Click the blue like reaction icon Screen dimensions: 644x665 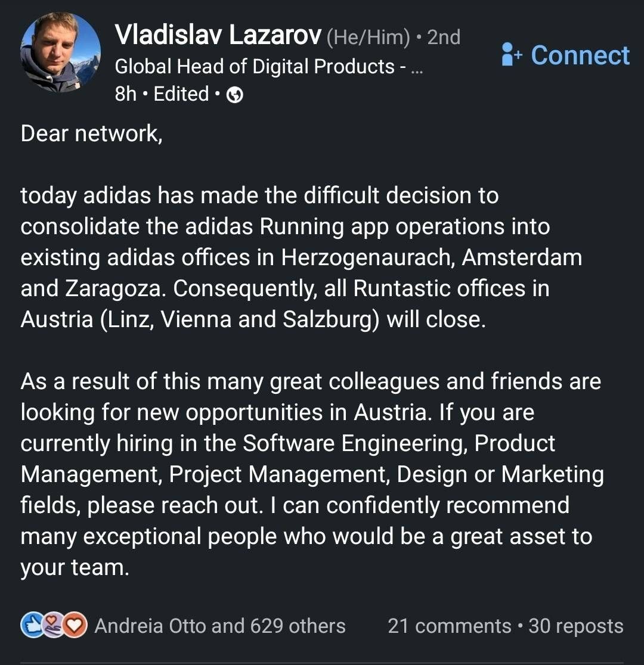(x=32, y=626)
